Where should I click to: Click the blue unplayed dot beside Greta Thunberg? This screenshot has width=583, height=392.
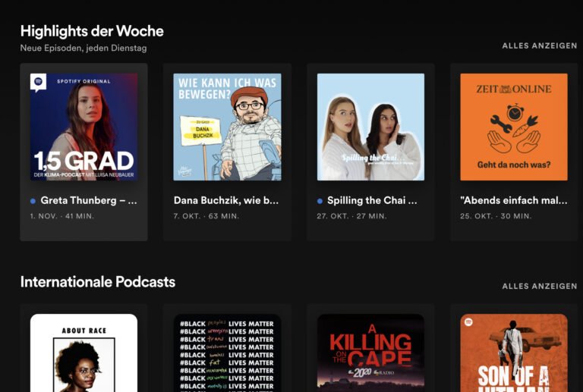coord(33,201)
